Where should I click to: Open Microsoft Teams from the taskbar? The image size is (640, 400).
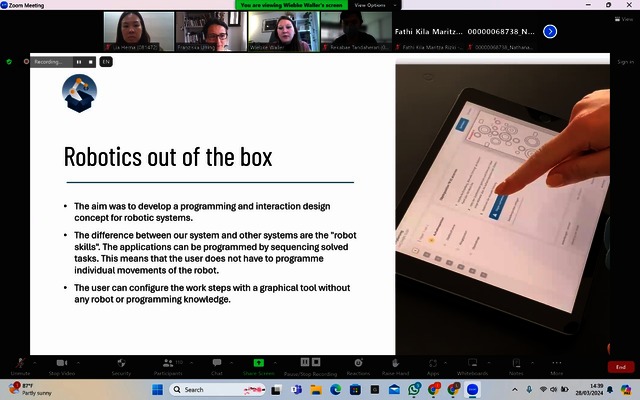pos(296,390)
